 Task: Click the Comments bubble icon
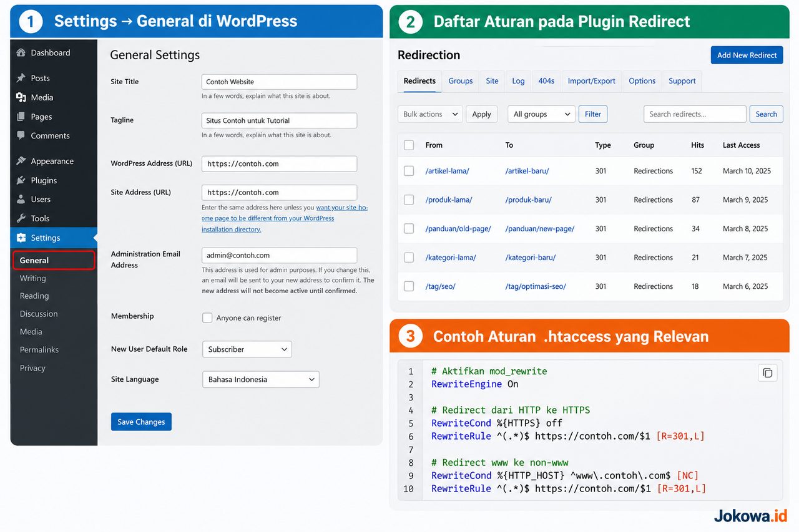[x=21, y=135]
